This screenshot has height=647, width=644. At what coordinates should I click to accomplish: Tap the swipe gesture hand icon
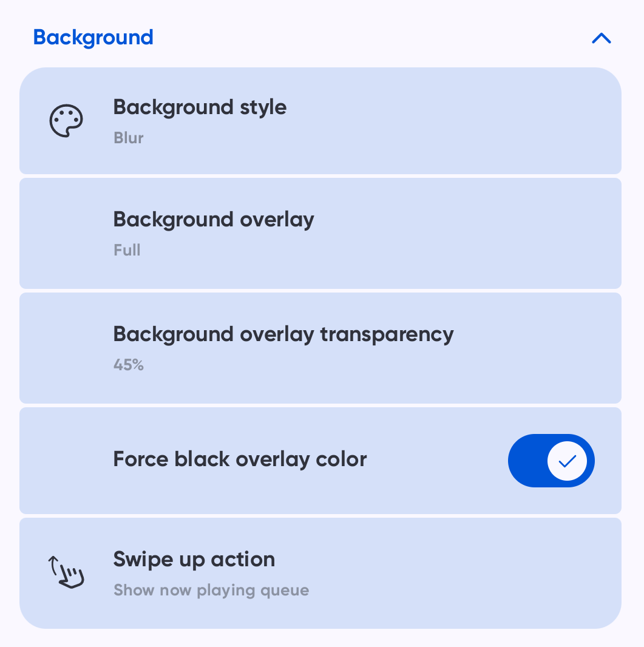(66, 572)
